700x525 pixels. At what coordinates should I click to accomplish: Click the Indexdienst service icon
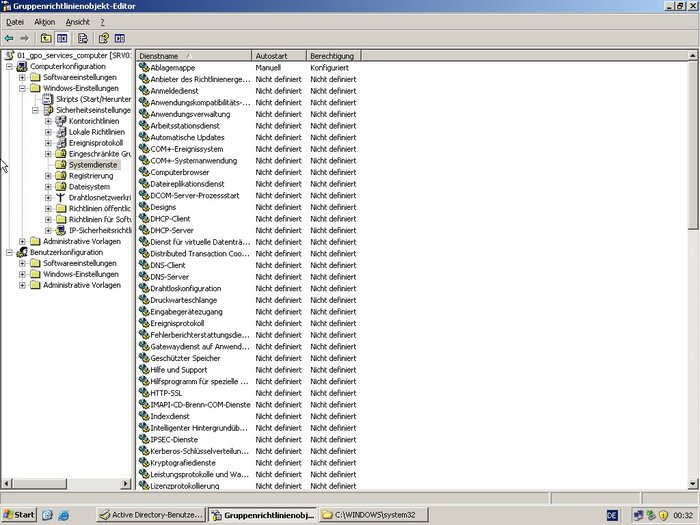click(144, 416)
